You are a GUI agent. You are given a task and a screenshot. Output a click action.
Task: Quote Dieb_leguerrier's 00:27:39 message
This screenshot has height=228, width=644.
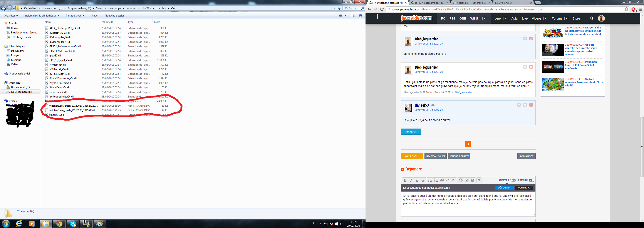click(x=525, y=67)
